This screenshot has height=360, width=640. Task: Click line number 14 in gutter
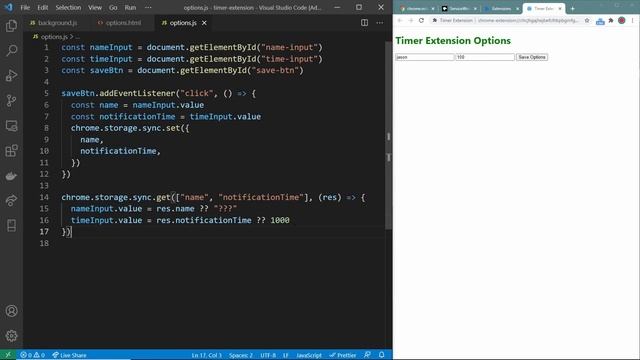tap(44, 197)
